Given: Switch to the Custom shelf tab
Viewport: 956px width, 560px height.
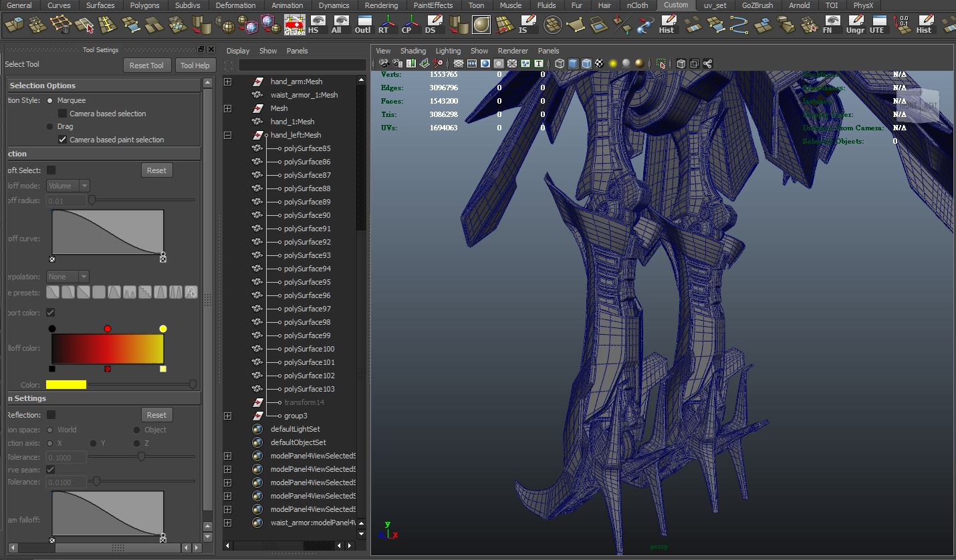Looking at the screenshot, I should [676, 5].
